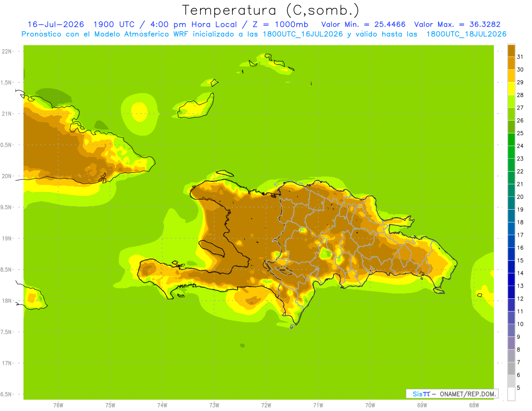
Task: Click the "Temperatura (C,somb.)" map title
Action: [270, 10]
